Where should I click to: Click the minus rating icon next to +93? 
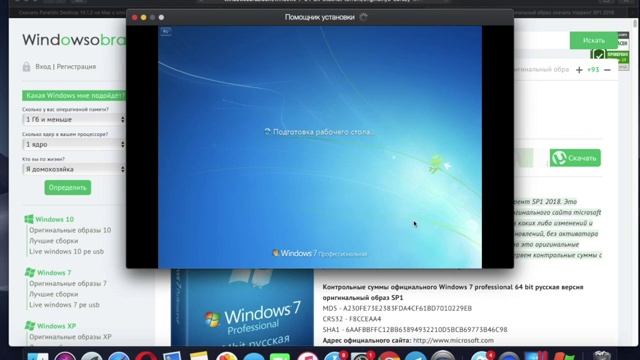(607, 70)
